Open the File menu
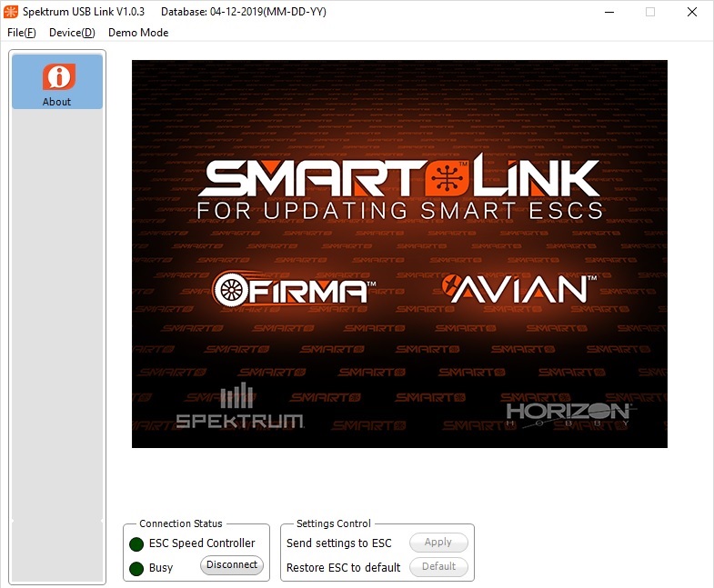This screenshot has height=588, width=714. (x=22, y=33)
